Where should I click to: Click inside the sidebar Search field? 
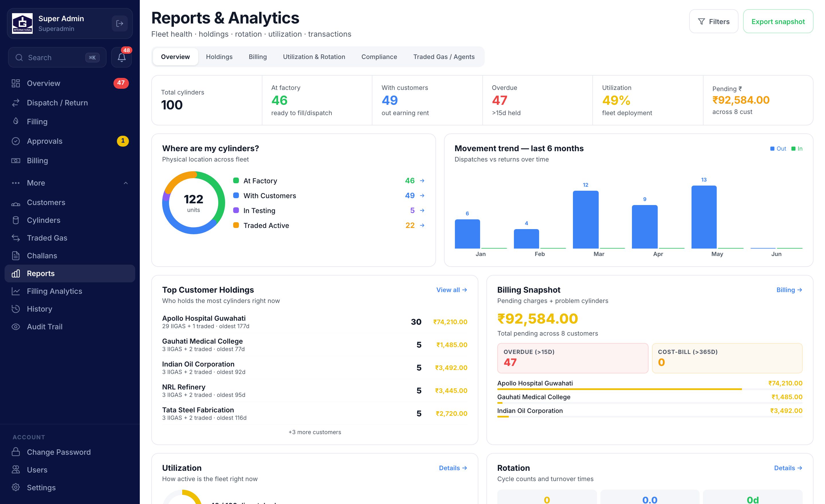pyautogui.click(x=57, y=58)
